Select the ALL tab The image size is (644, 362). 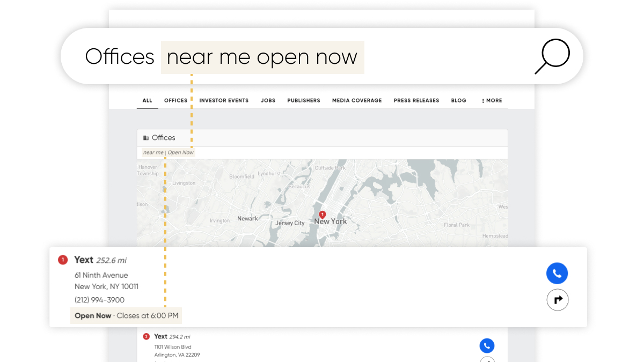148,100
